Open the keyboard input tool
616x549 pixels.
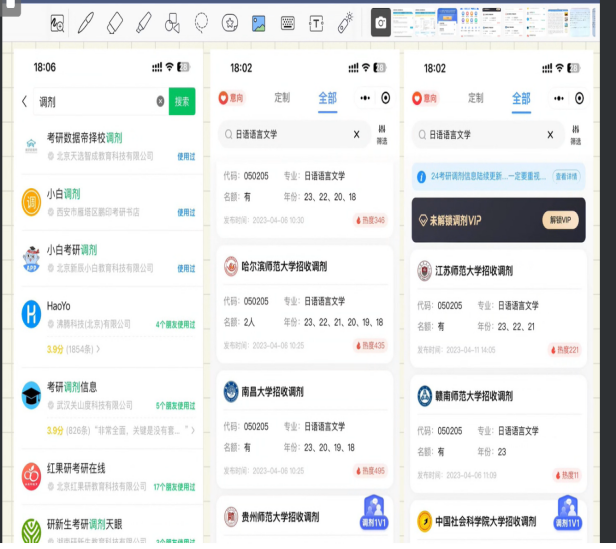288,21
